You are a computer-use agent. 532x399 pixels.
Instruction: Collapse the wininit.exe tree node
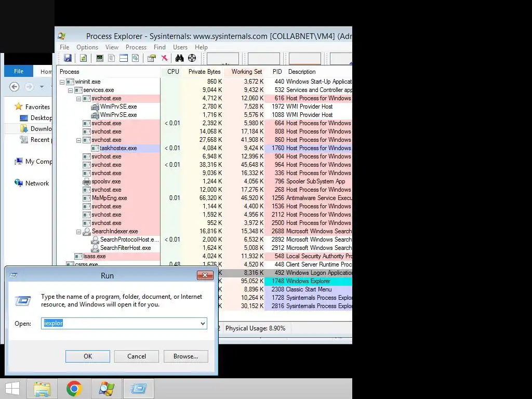(x=62, y=82)
